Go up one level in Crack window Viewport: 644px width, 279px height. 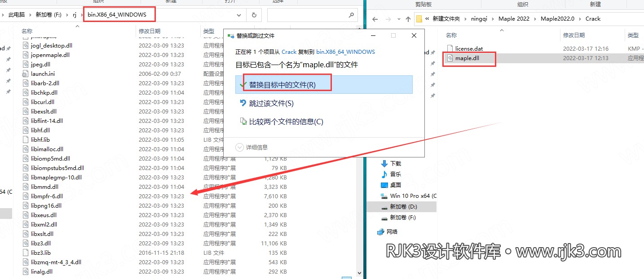pyautogui.click(x=408, y=19)
